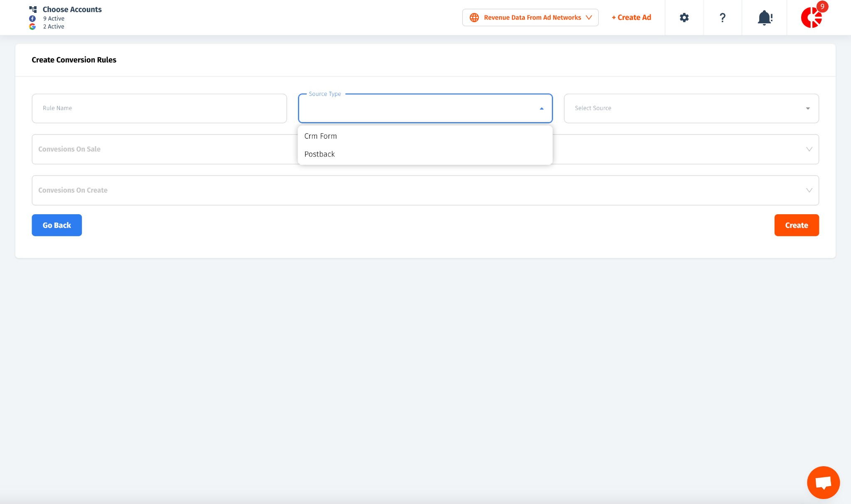The width and height of the screenshot is (851, 504).
Task: Open the notifications bell icon
Action: [x=765, y=17]
